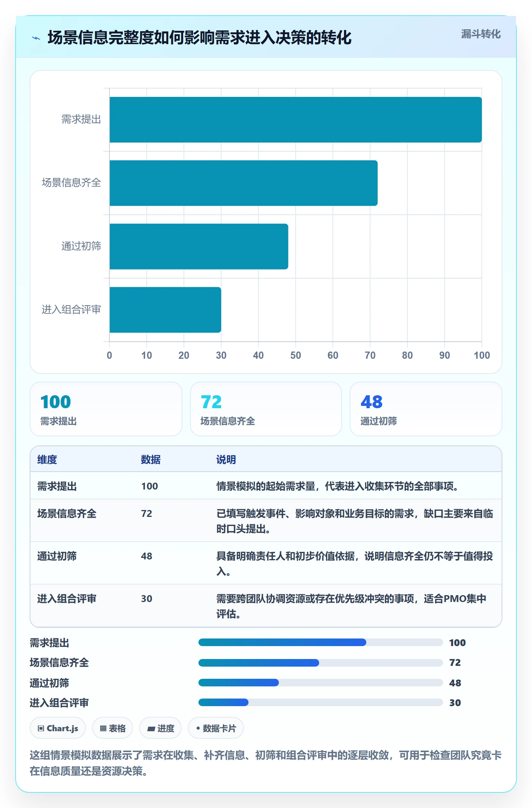Image resolution: width=532 pixels, height=808 pixels.
Task: Click the 维度 column header
Action: coord(47,459)
